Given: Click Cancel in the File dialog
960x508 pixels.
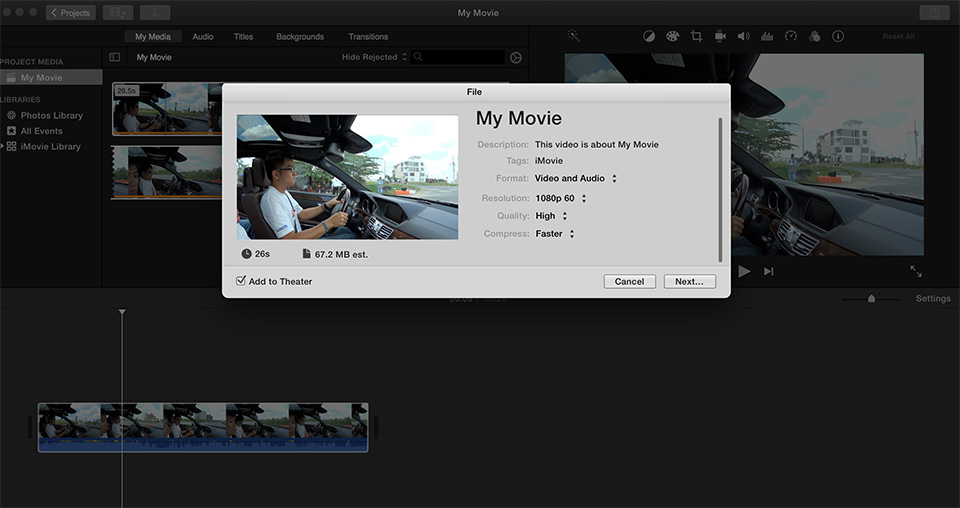Looking at the screenshot, I should click(629, 282).
